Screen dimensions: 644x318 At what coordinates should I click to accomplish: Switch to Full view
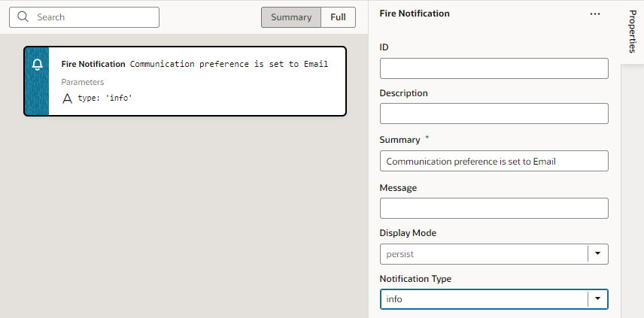338,17
